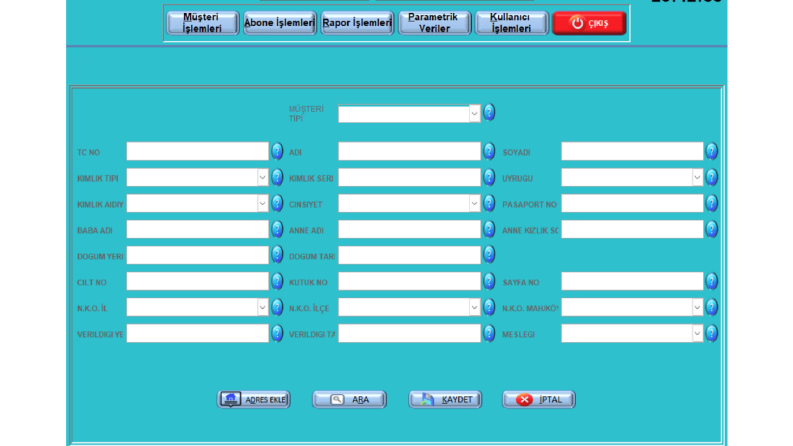Image resolution: width=793 pixels, height=446 pixels.
Task: Click help icon beside ADI field
Action: pyautogui.click(x=489, y=151)
